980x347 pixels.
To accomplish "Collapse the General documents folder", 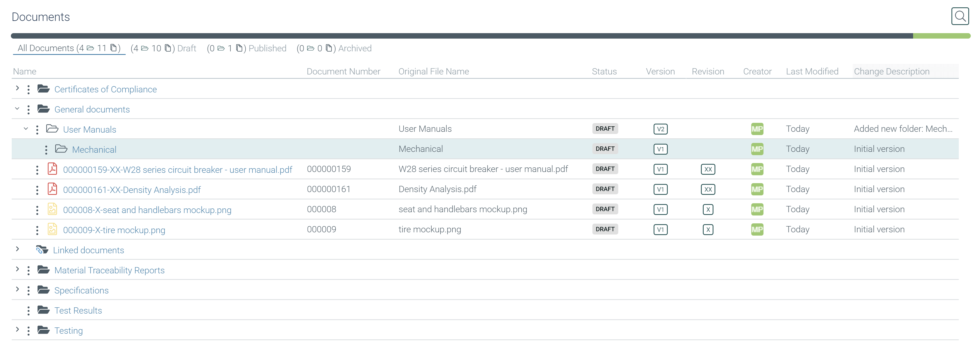I will (17, 108).
